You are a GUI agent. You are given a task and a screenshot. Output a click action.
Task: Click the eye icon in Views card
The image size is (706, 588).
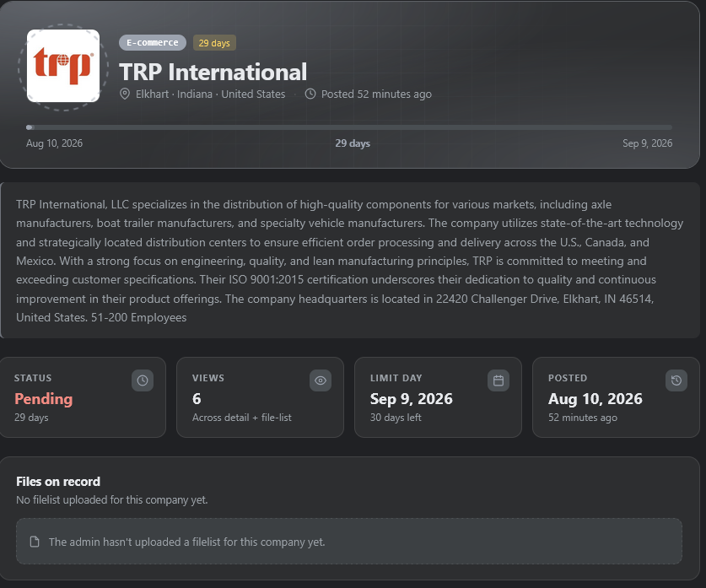321,380
